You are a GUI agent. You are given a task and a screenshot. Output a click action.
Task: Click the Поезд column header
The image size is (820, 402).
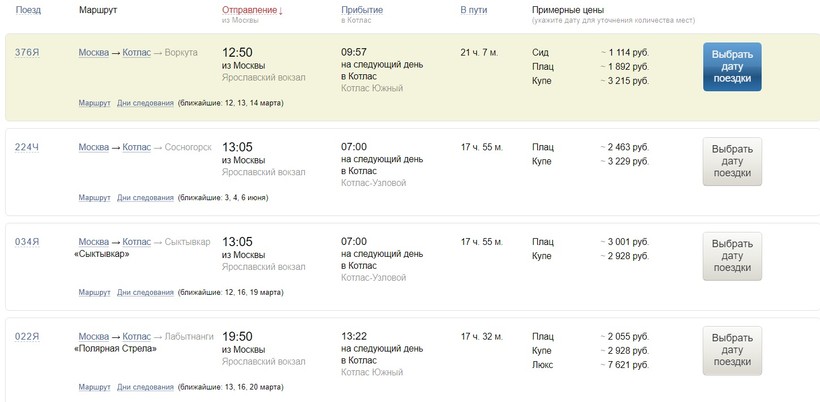click(28, 10)
